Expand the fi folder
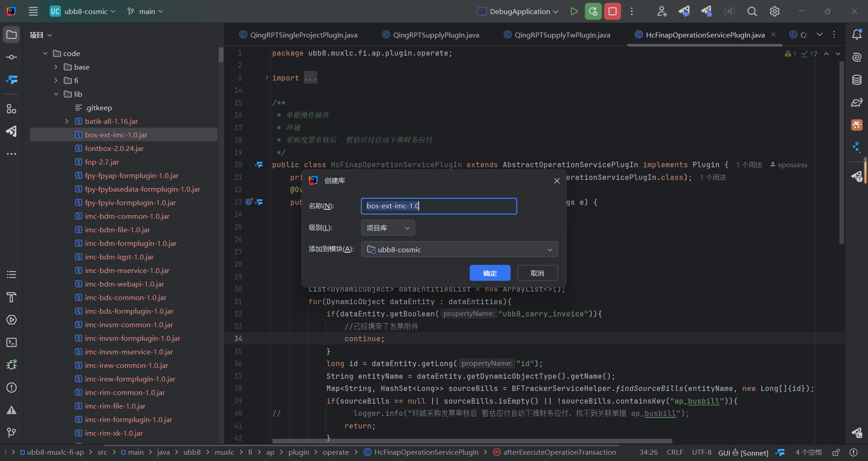Image resolution: width=868 pixels, height=461 pixels. coord(56,80)
